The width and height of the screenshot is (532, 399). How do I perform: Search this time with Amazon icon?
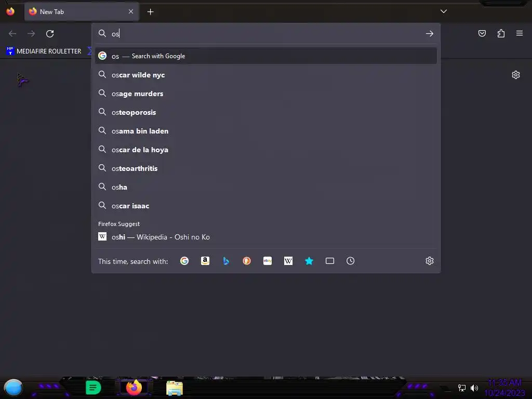(x=205, y=261)
